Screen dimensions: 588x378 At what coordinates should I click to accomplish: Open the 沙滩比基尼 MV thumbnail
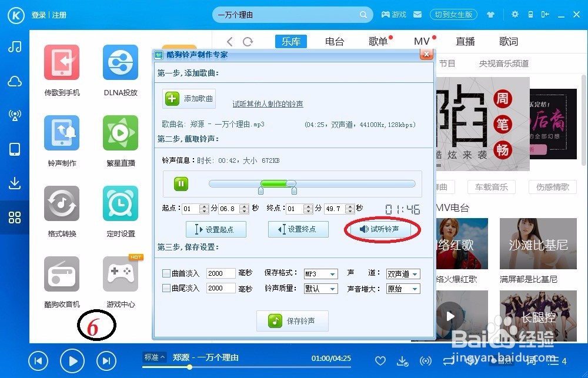(x=538, y=244)
